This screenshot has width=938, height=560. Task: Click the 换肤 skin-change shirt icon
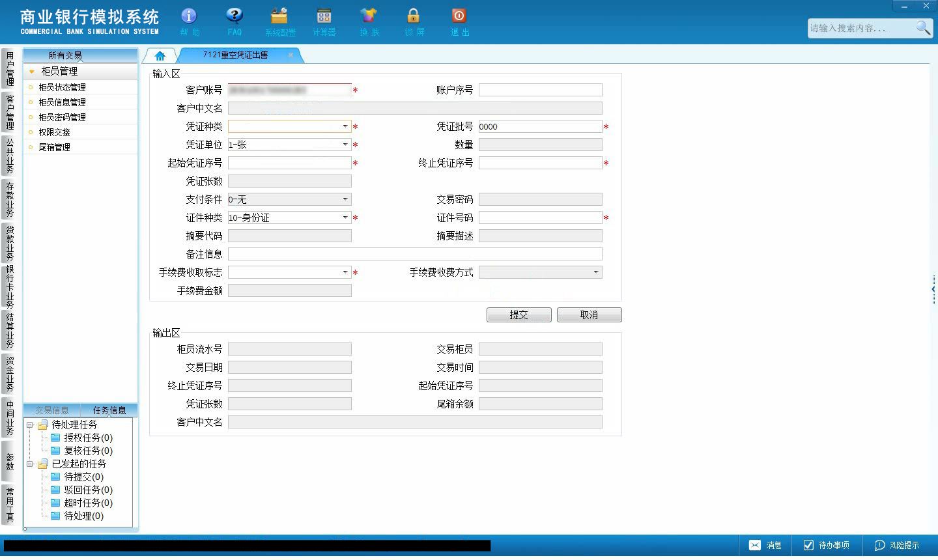[369, 16]
